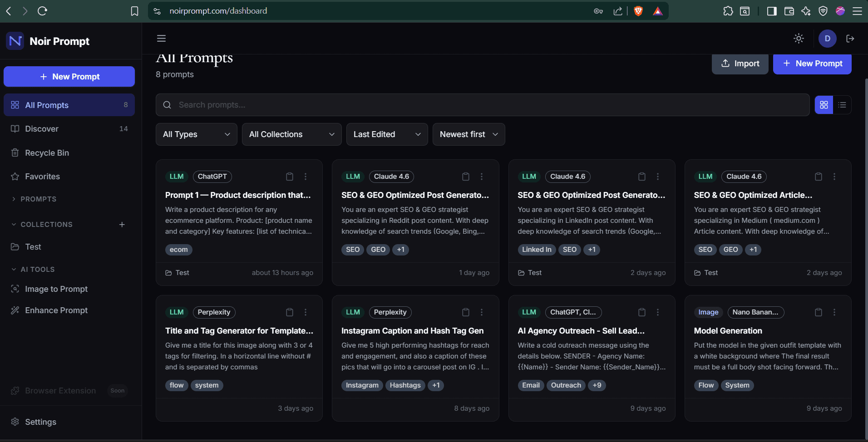This screenshot has width=868, height=442.
Task: Switch the theme with the sun icon
Action: pyautogui.click(x=799, y=39)
